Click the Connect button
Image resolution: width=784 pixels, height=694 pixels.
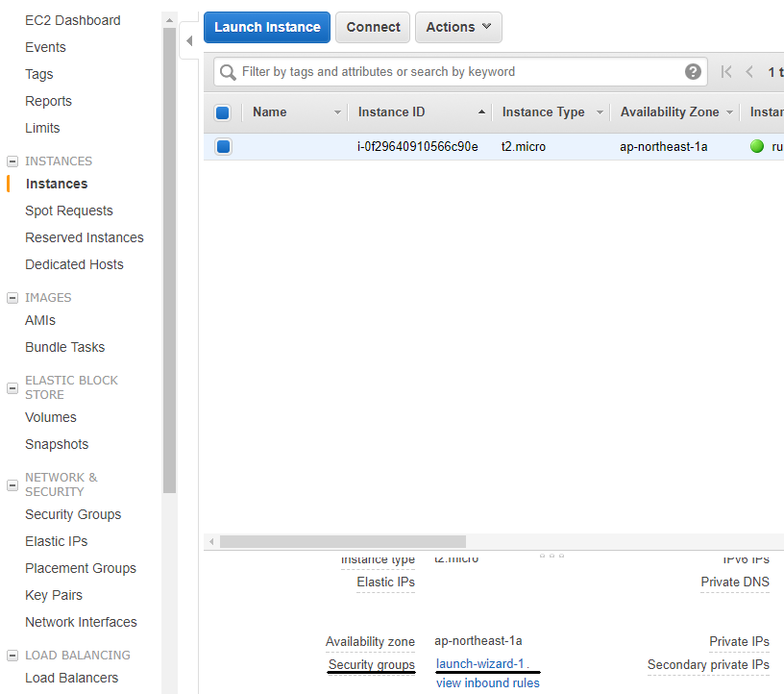(373, 27)
